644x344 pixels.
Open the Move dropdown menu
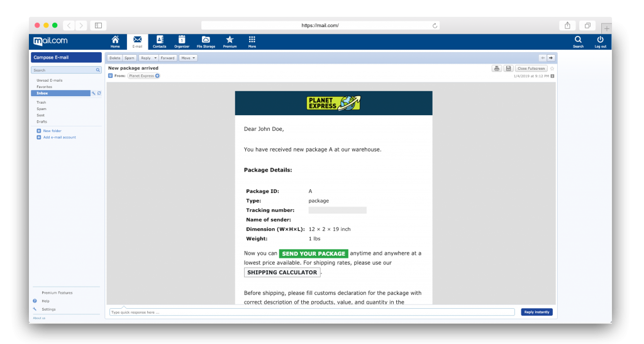pos(188,58)
